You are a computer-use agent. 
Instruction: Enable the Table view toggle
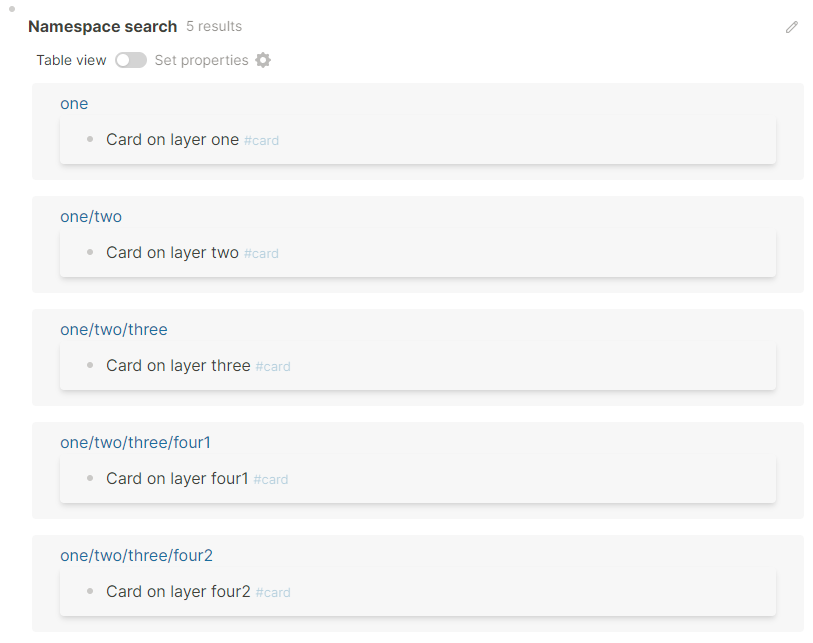point(130,60)
